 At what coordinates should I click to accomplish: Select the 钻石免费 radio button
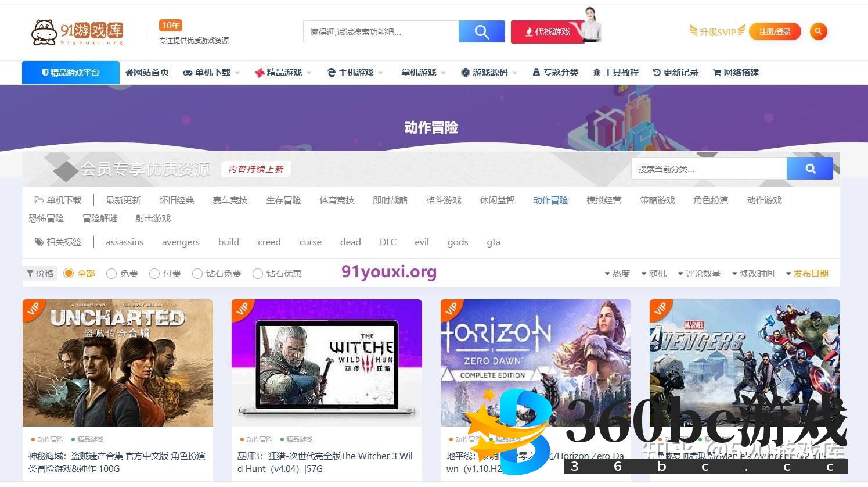coord(197,274)
